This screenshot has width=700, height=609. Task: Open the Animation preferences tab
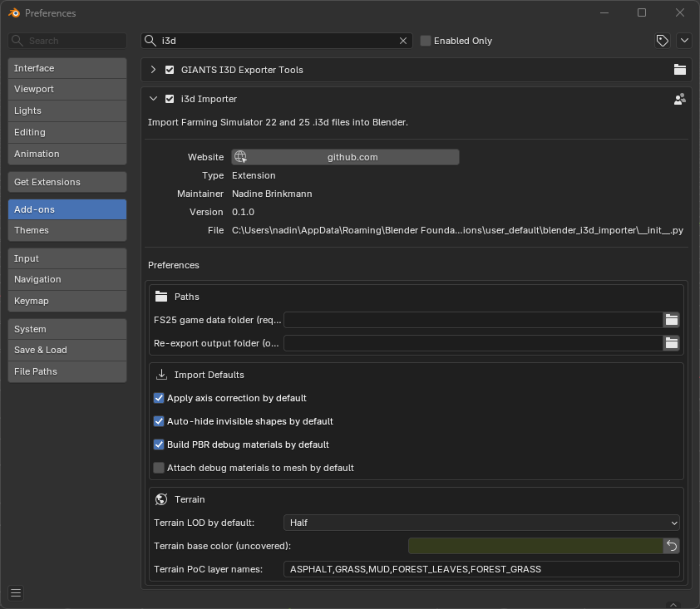point(67,154)
